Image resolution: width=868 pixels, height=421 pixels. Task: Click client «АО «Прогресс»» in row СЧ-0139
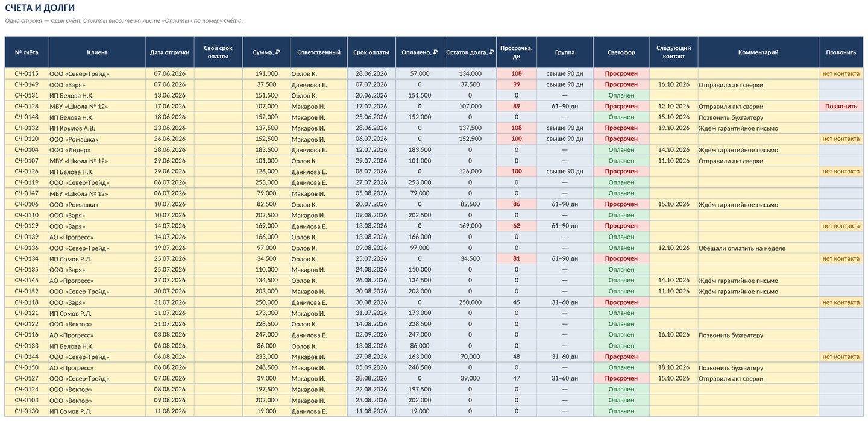[71, 237]
